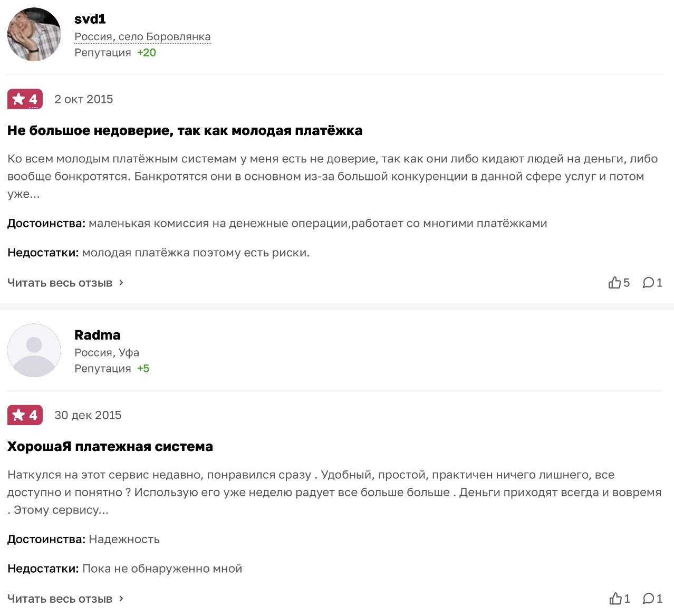674x616 pixels.
Task: Open review titled "Не большое недоверие, так как молодая платёжка"
Action: click(x=185, y=130)
